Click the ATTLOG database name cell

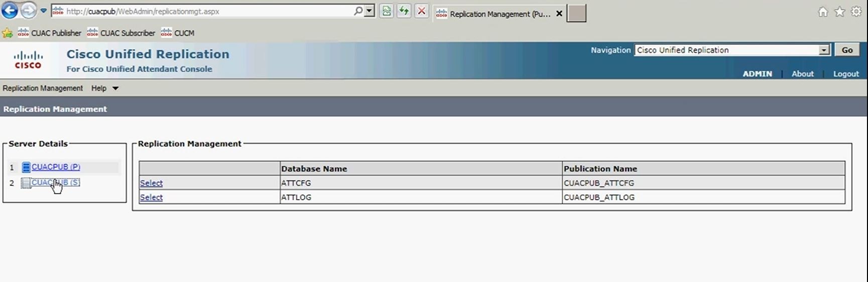pyautogui.click(x=421, y=197)
